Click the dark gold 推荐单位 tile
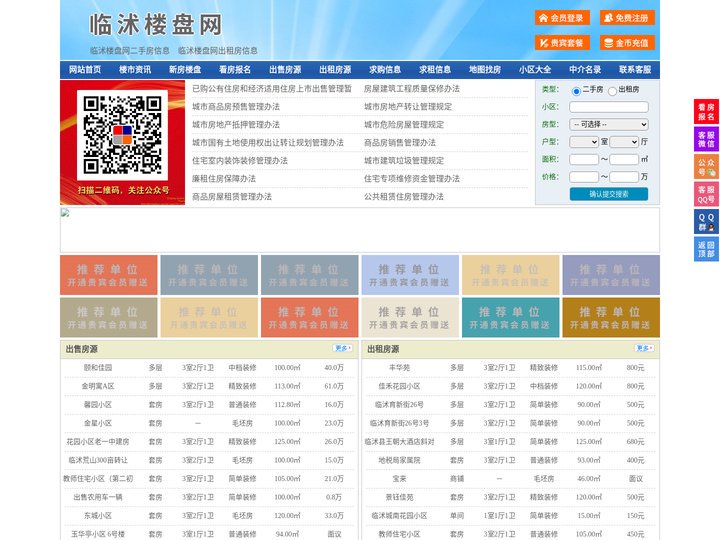This screenshot has height=540, width=720. point(611,318)
